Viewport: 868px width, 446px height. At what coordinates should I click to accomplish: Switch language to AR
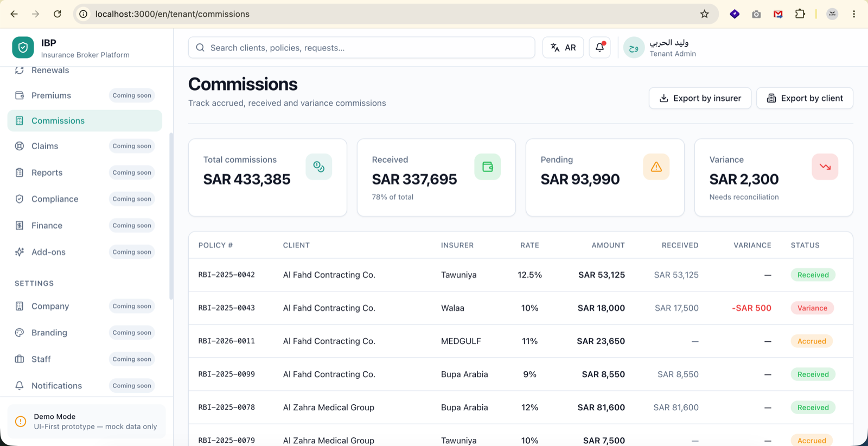[563, 48]
